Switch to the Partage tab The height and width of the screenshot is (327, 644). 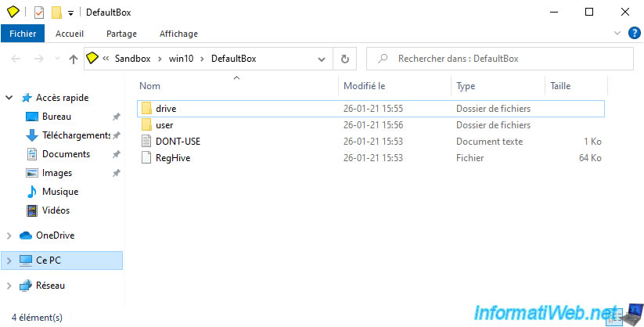(x=121, y=34)
